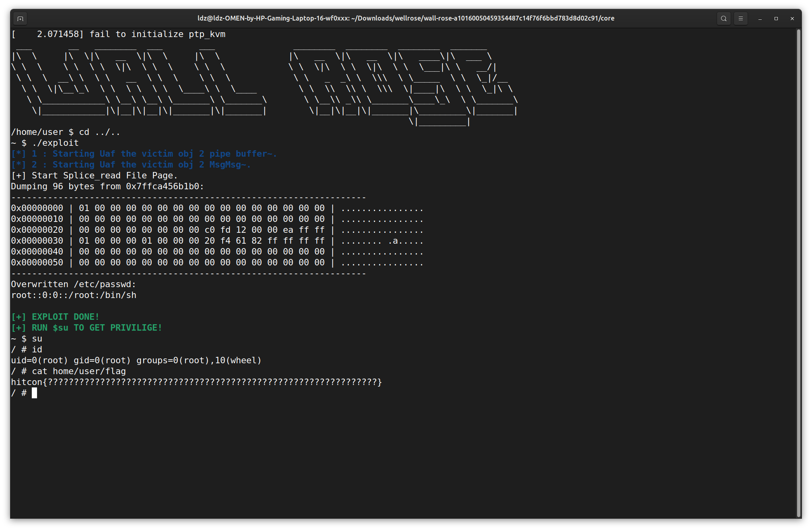Click the uid=0(root) id output
Screen dimensions: 812x530
pyautogui.click(x=136, y=360)
